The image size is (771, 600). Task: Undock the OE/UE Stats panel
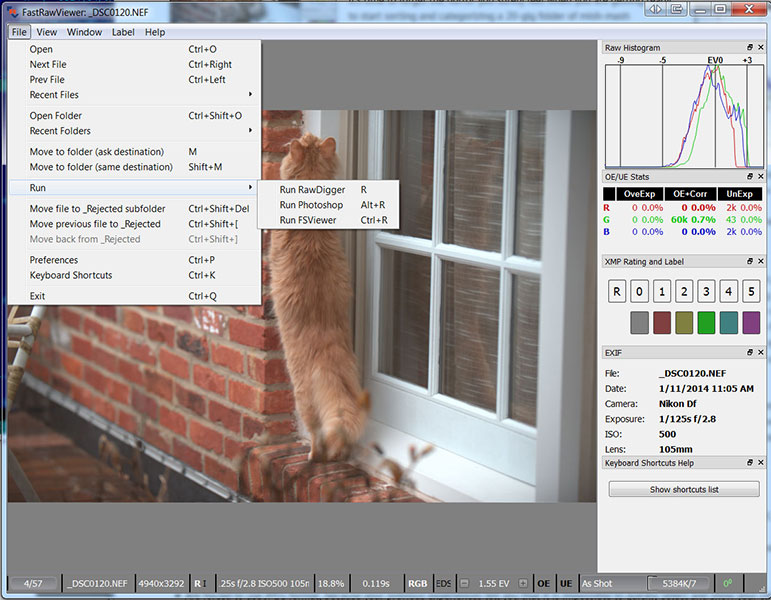(749, 177)
